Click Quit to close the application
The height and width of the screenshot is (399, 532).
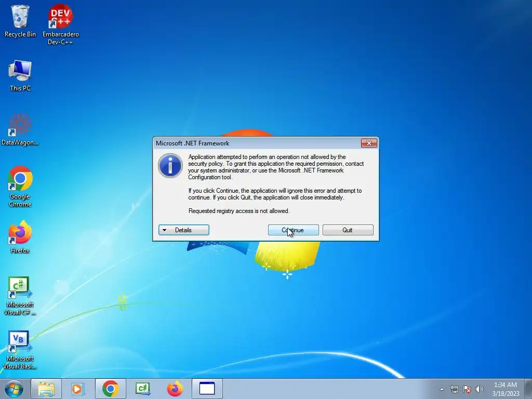coord(348,230)
